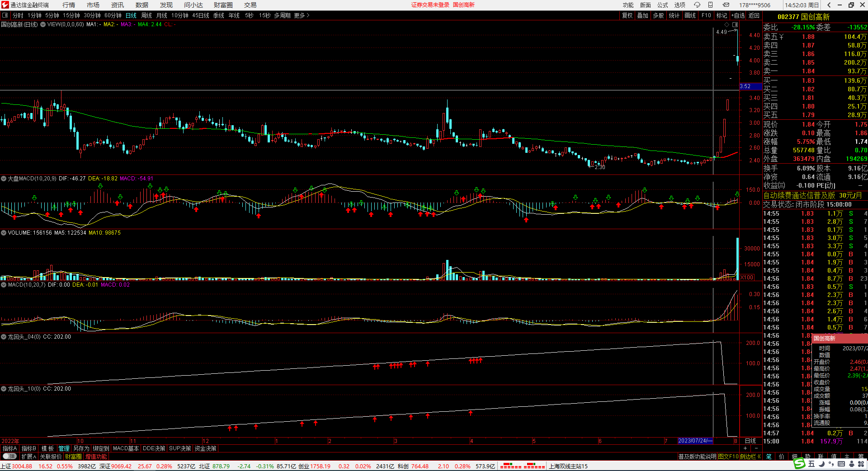Click the highlighted 2023/07/24 date marker
The height and width of the screenshot is (471, 868).
pos(695,441)
